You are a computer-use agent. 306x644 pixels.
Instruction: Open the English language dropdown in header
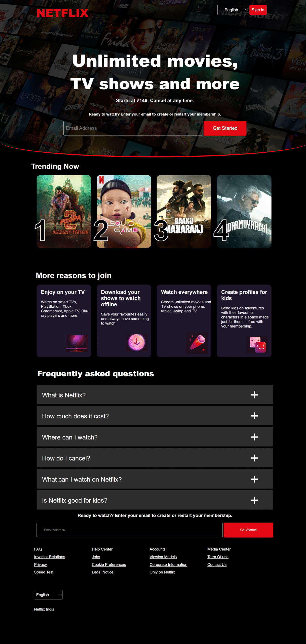pyautogui.click(x=233, y=10)
